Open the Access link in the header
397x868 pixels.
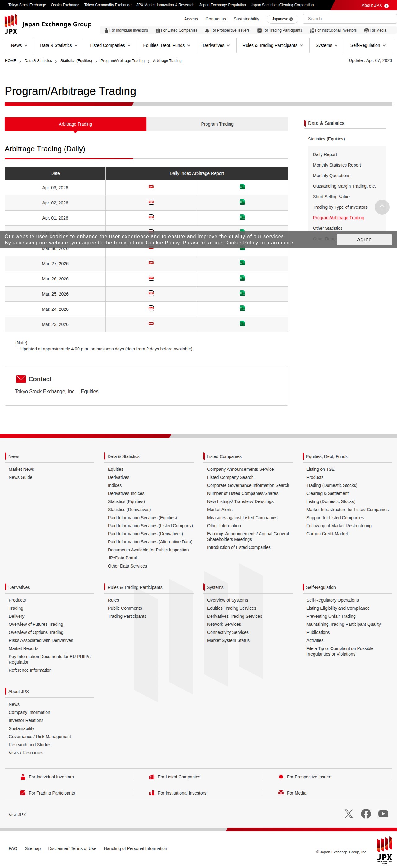click(191, 19)
